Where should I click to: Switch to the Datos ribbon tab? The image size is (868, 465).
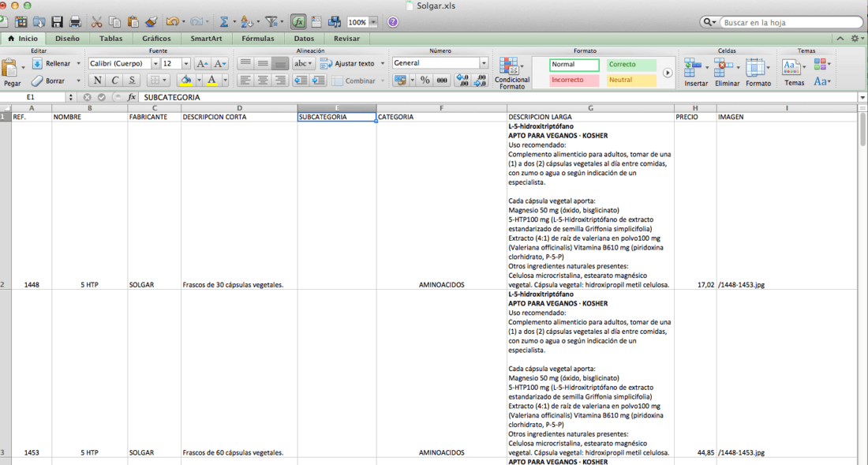tap(304, 39)
